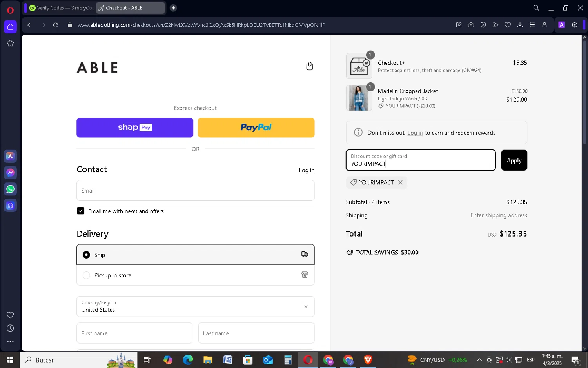Viewport: 588px width, 368px height.
Task: Click the Checkout+ product thumbnail
Action: tap(359, 66)
